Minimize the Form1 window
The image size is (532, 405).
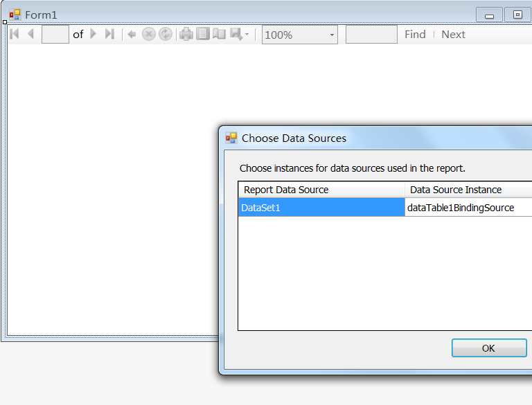[x=489, y=15]
